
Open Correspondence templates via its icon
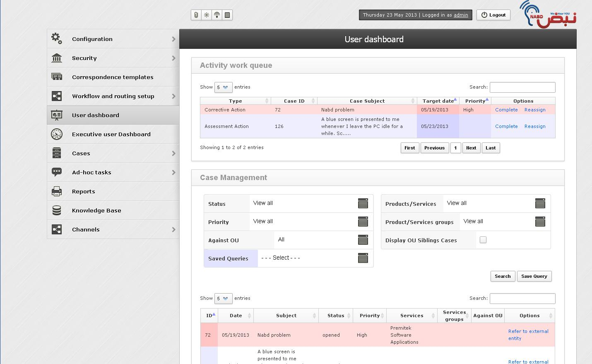tap(57, 77)
